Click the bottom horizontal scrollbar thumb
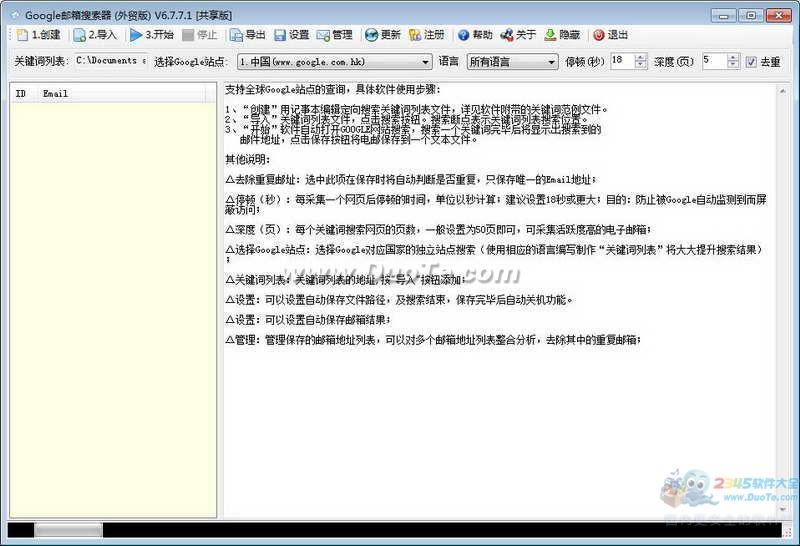The height and width of the screenshot is (546, 800). pyautogui.click(x=68, y=530)
